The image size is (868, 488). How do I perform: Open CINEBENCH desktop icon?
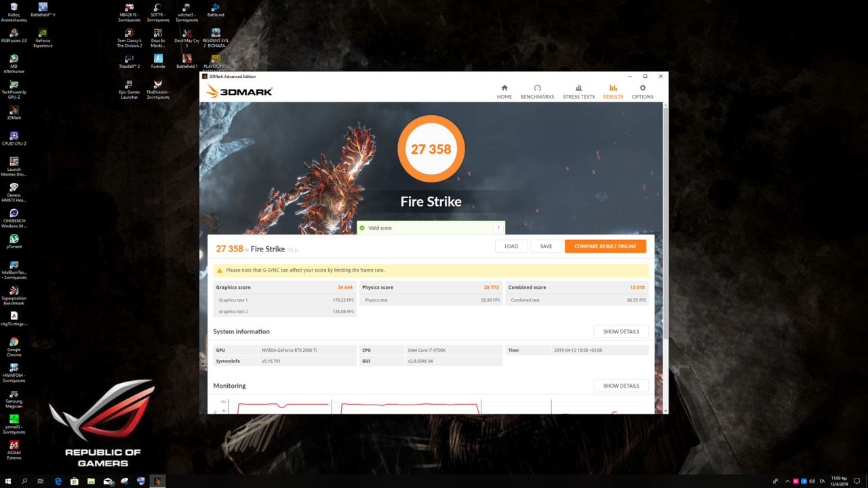[x=14, y=218]
